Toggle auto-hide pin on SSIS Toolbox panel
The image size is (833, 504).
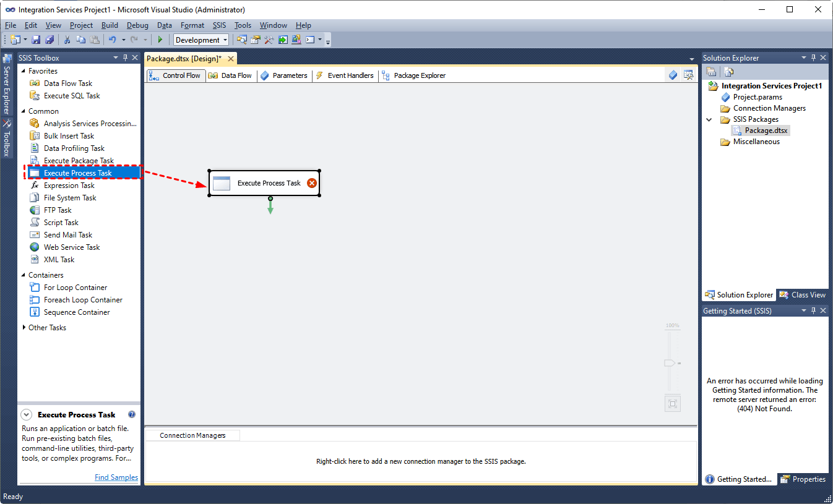125,58
